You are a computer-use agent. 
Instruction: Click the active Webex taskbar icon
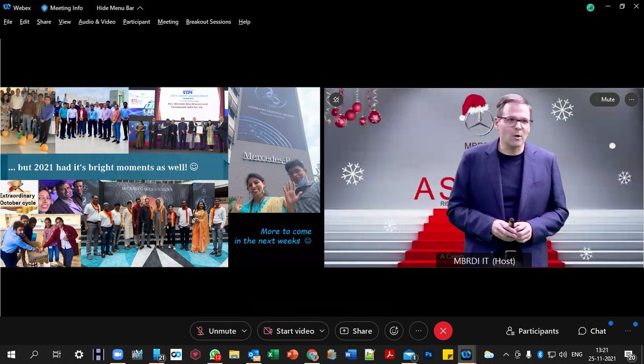[466, 354]
